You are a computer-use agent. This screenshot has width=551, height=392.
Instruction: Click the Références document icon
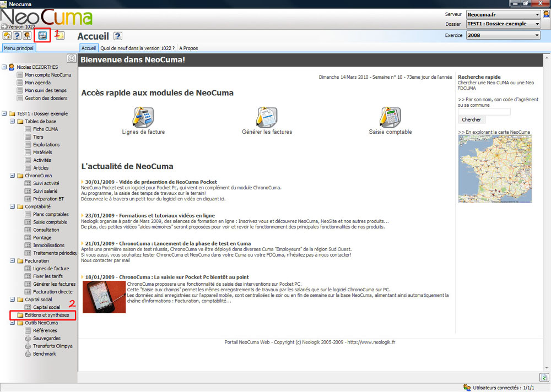pos(28,330)
